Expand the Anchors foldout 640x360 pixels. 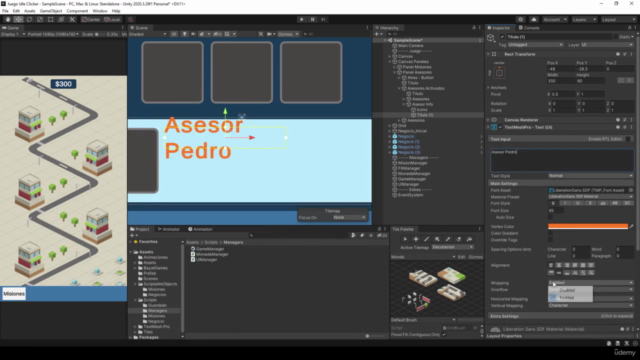click(x=488, y=87)
